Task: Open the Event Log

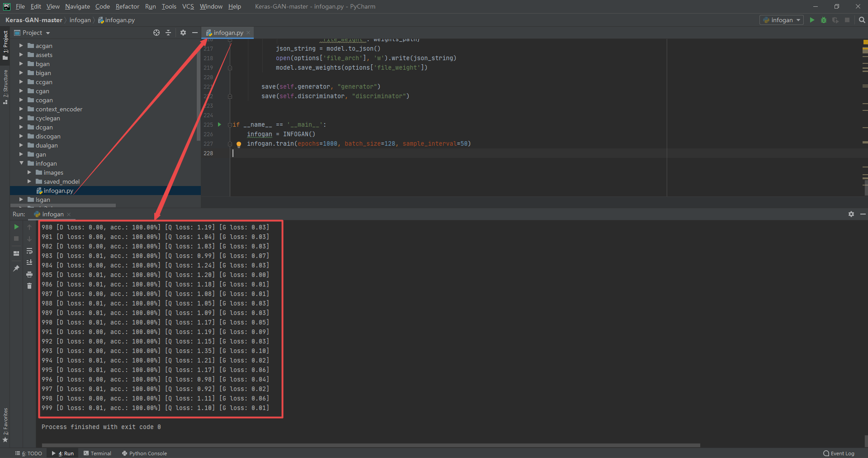Action: [839, 453]
